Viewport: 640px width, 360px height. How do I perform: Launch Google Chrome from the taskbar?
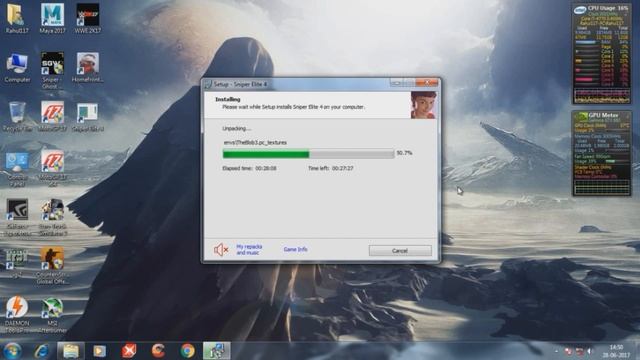click(x=188, y=351)
